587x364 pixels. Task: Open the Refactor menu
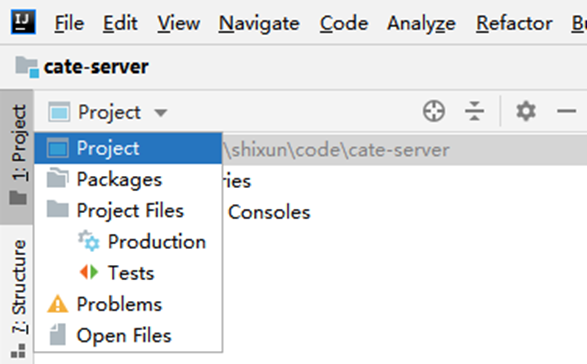point(514,23)
